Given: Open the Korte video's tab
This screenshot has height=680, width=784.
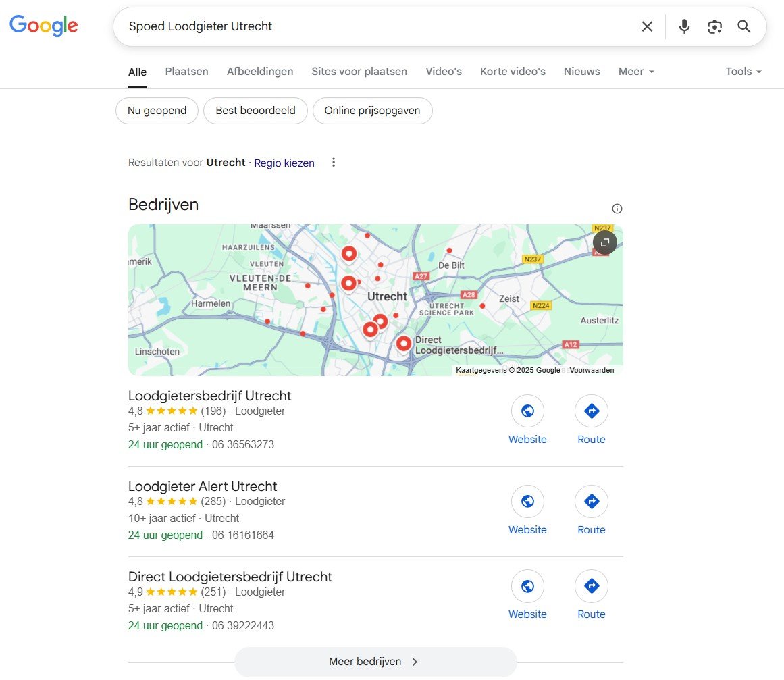Looking at the screenshot, I should [x=513, y=72].
